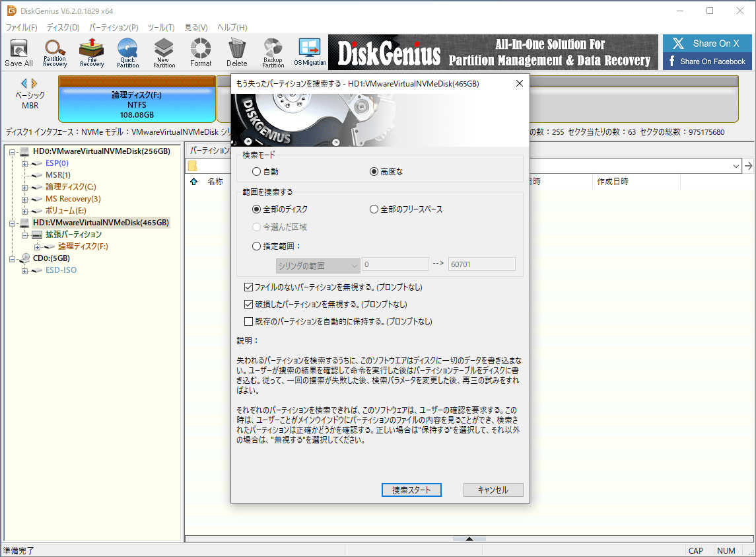756x557 pixels.
Task: Go to the previous disk with the left arrow
Action: [x=24, y=83]
